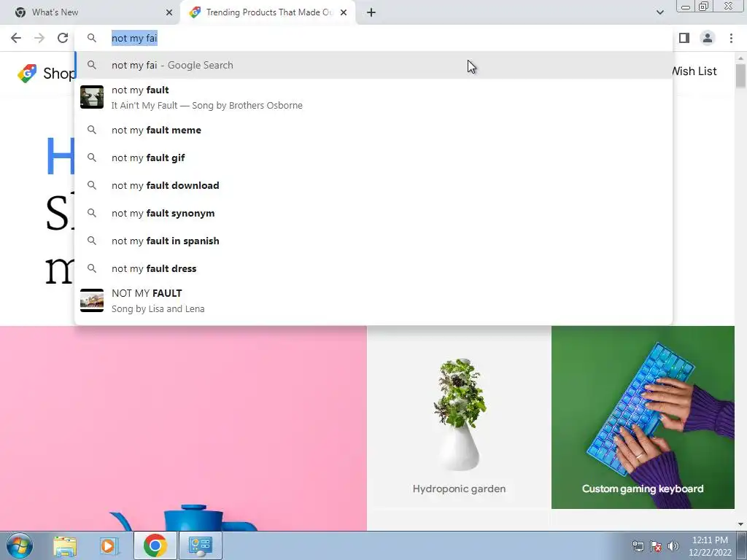The width and height of the screenshot is (747, 560).
Task: Open the clock showing 12:11 PM
Action: coord(710,546)
